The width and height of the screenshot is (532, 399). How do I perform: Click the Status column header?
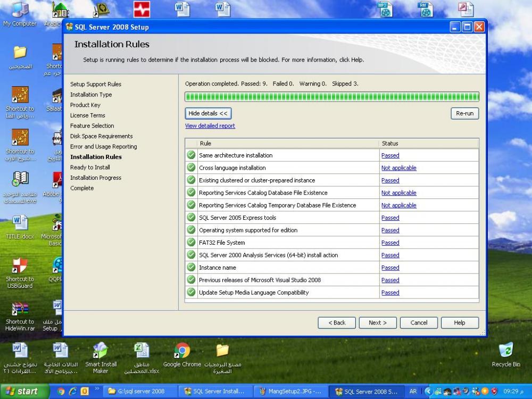tap(429, 144)
